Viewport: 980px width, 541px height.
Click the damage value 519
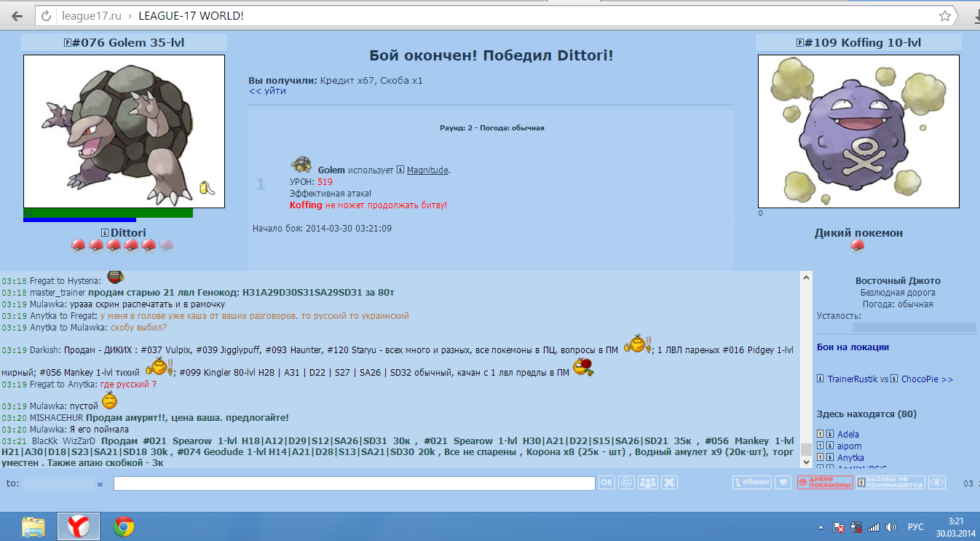[325, 182]
